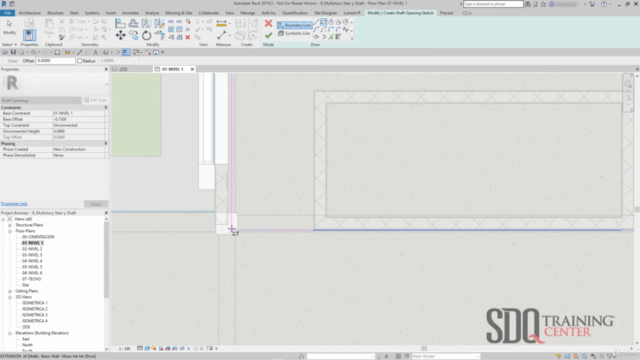Collapse the Elevations (Building Elevation) node
Screen dimensions: 640x360
[x=10, y=333]
